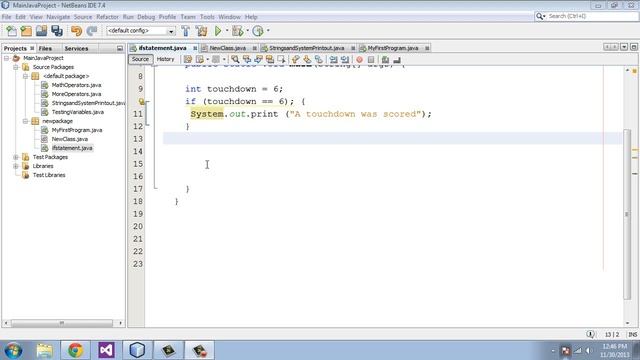The width and height of the screenshot is (640, 360).
Task: Select MathOperators.java in project tree
Action: pos(76,85)
